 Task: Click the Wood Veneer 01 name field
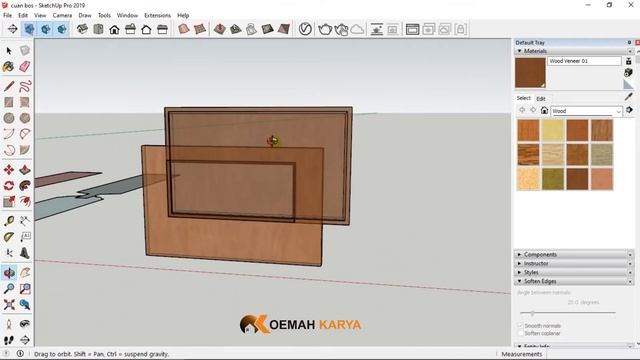(584, 61)
